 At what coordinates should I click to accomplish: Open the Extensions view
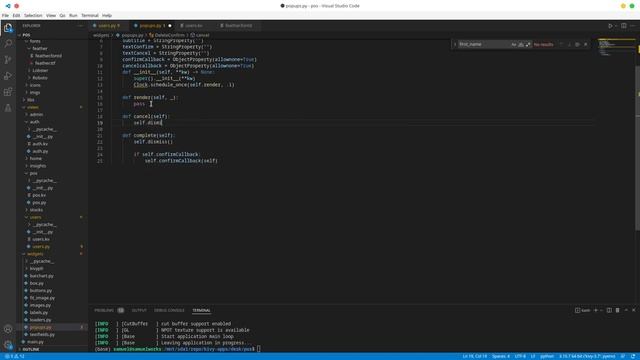click(8, 91)
